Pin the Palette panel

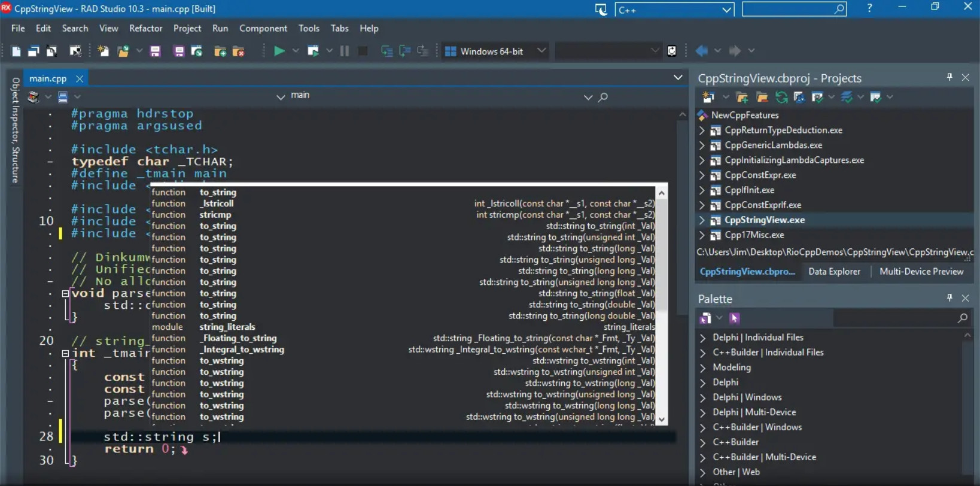click(949, 297)
